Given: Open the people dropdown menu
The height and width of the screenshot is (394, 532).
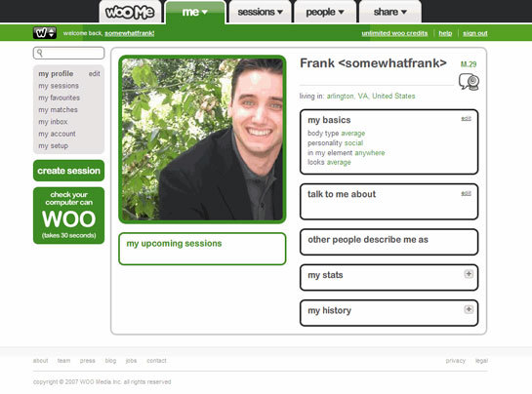Looking at the screenshot, I should click(x=325, y=13).
